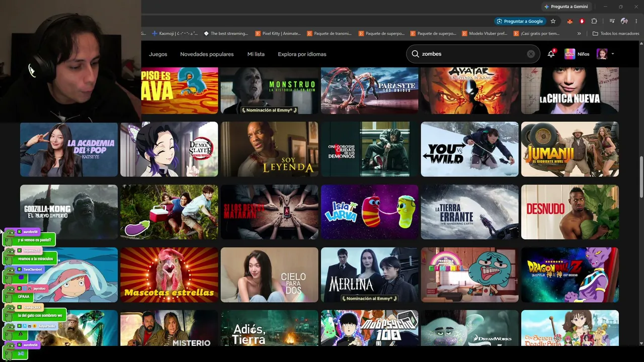Click the search magnifier icon
The width and height of the screenshot is (644, 362).
click(415, 54)
